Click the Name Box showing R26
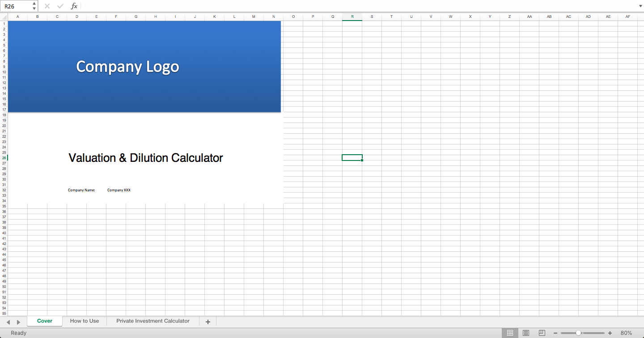Image resolution: width=644 pixels, height=338 pixels. (17, 6)
